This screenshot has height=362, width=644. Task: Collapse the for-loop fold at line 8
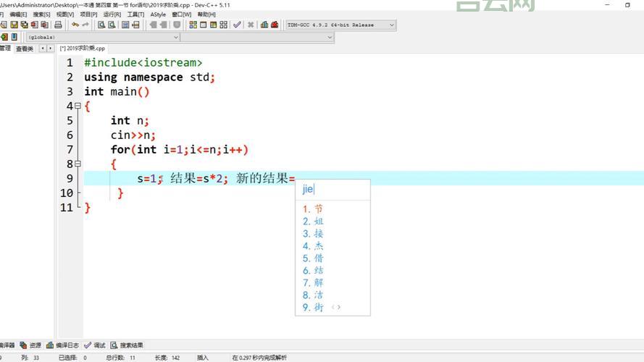point(78,164)
